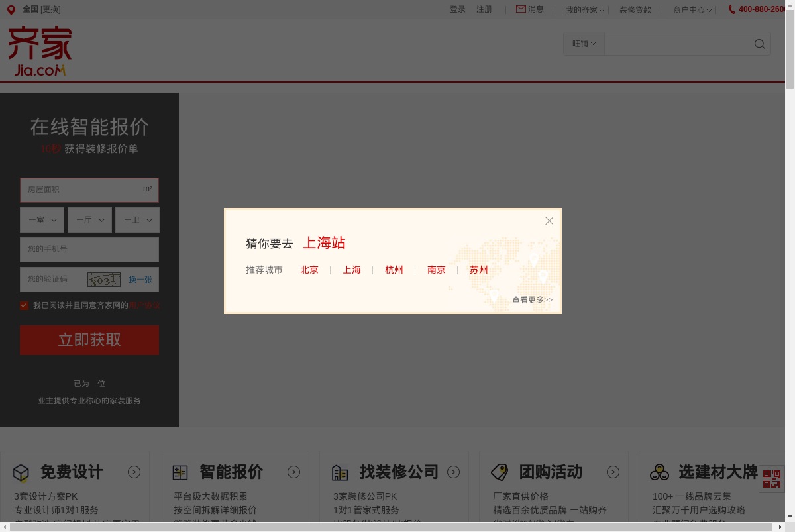Click the 选建材大牌 heading
795x532 pixels.
[718, 472]
